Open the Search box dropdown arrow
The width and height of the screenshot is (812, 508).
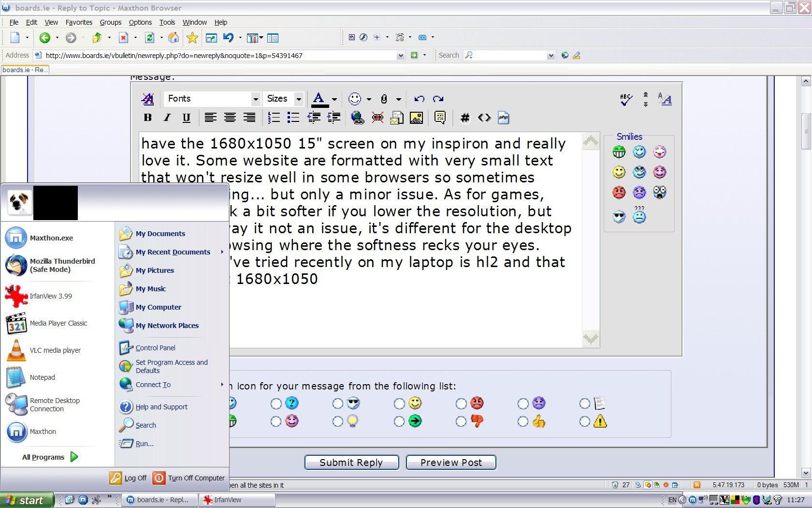(x=551, y=56)
